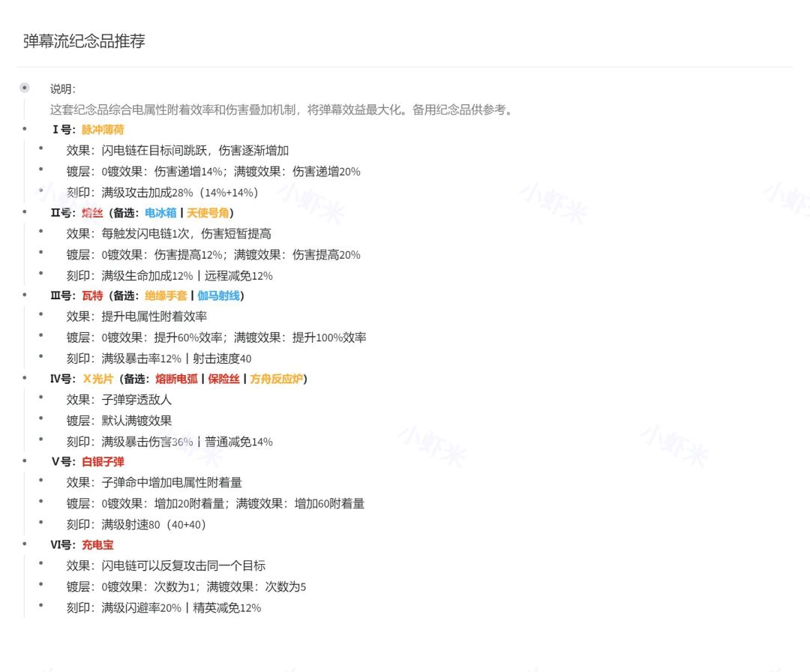The height and width of the screenshot is (672, 810).
Task: Open the 天使号角 alternate link
Action: pyautogui.click(x=208, y=213)
